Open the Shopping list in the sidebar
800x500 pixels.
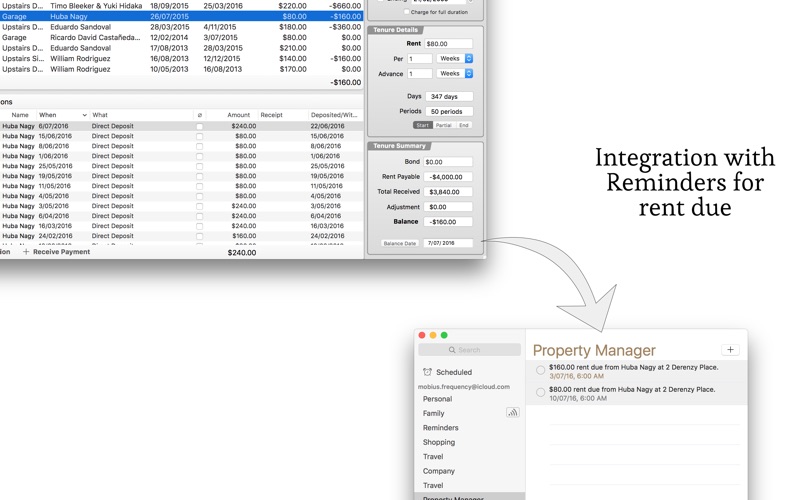point(439,442)
